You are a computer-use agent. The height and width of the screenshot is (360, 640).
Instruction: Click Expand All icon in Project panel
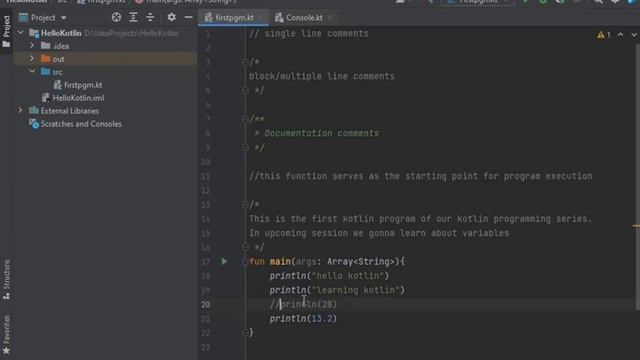(133, 17)
